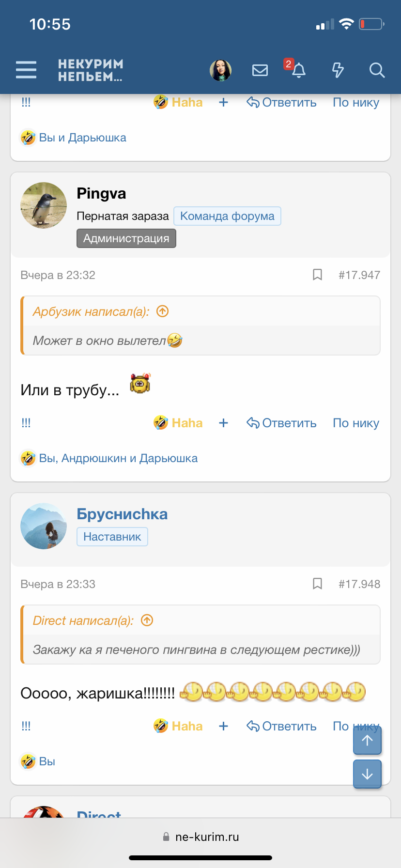Open your profile avatar in the top bar

click(x=220, y=70)
